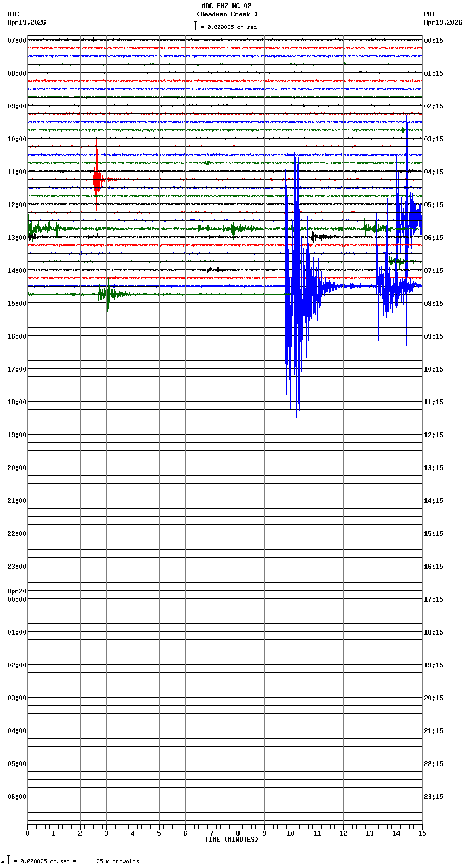Select minute "13" on the time axis
This screenshot has width=466, height=868.
coord(370,833)
